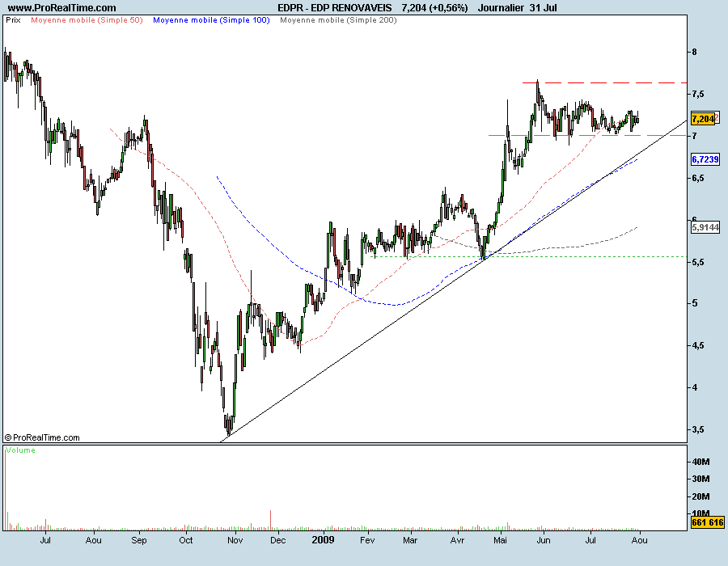This screenshot has height=566, width=728.
Task: Click the Nov label on time axis
Action: 235,540
